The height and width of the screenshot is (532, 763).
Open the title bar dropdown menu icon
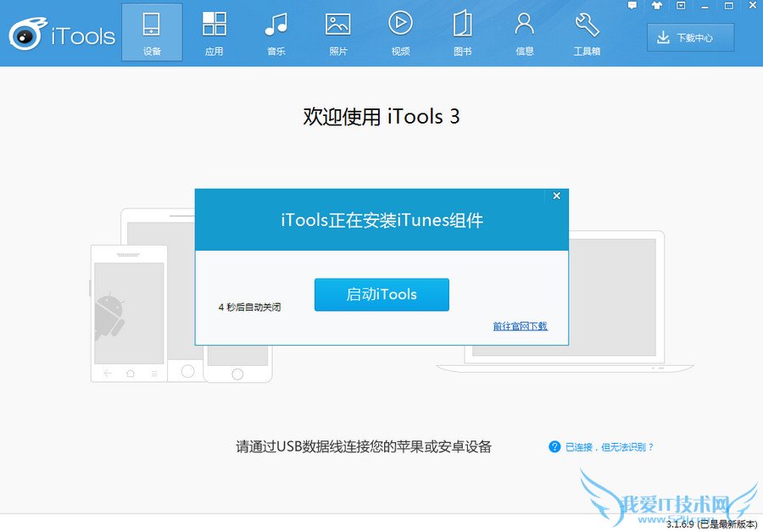(x=681, y=6)
